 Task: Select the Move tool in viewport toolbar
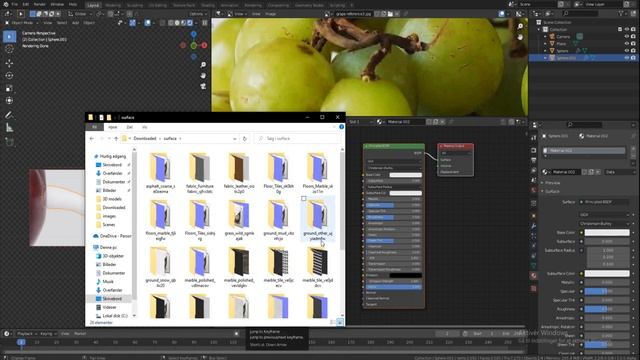coord(9,63)
